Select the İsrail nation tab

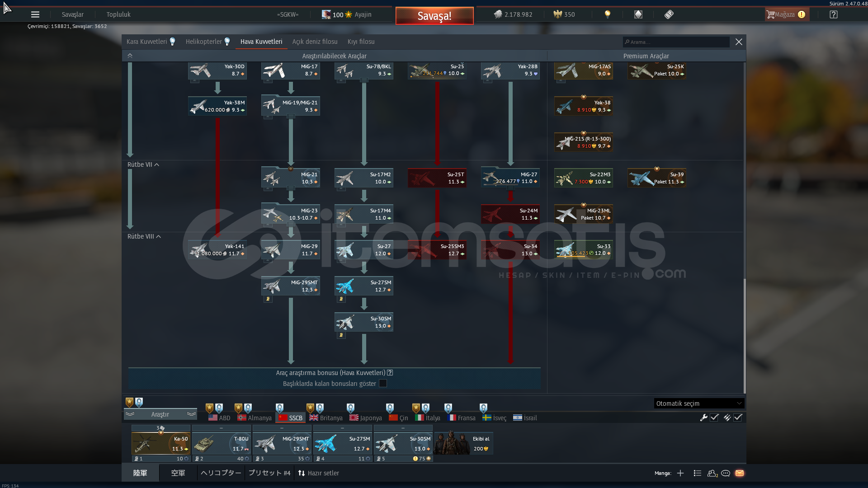(525, 418)
